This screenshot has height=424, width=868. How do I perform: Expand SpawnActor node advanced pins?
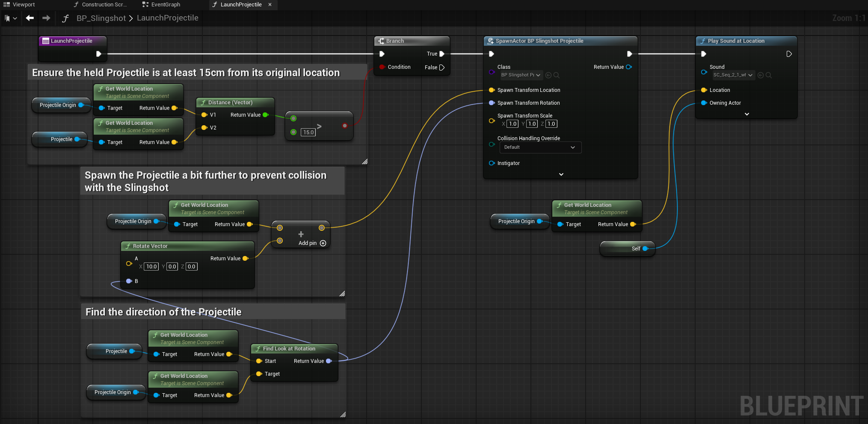561,174
